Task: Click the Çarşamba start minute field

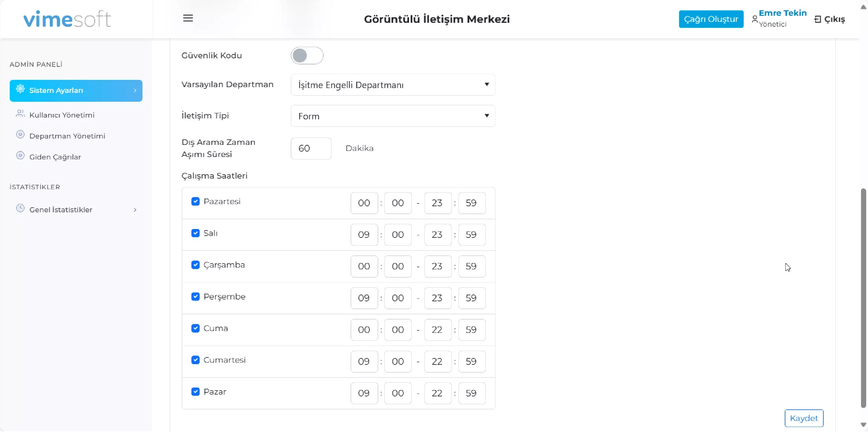Action: (398, 267)
